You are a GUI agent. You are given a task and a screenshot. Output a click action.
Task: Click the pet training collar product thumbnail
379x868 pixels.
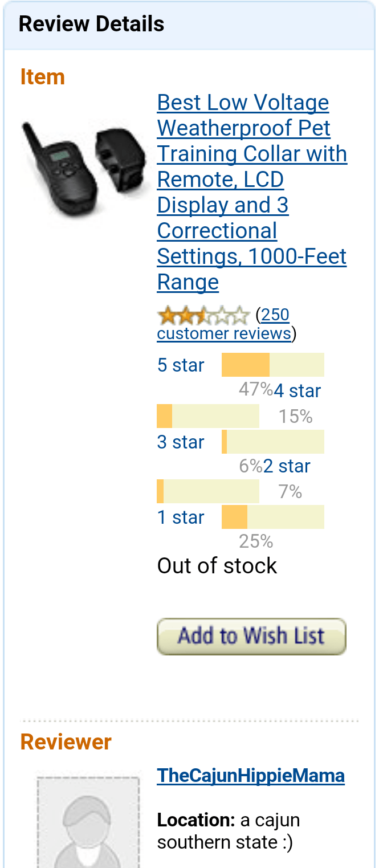click(84, 169)
